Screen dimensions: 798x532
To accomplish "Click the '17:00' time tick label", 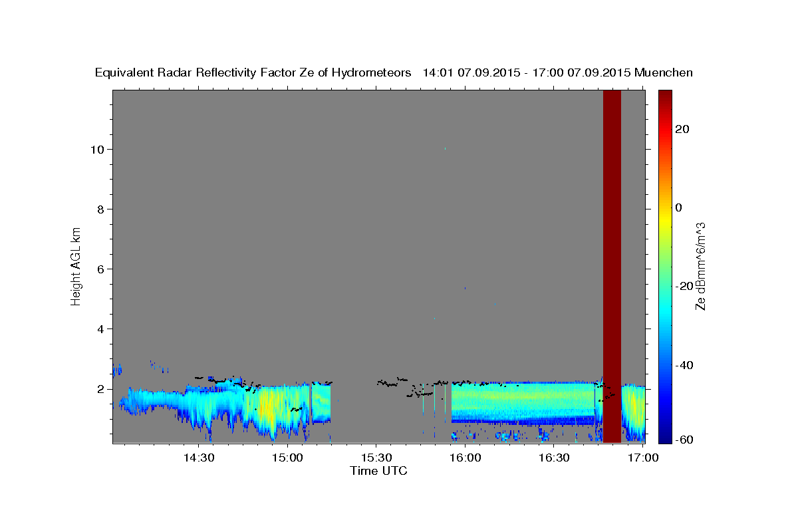I will click(x=642, y=458).
